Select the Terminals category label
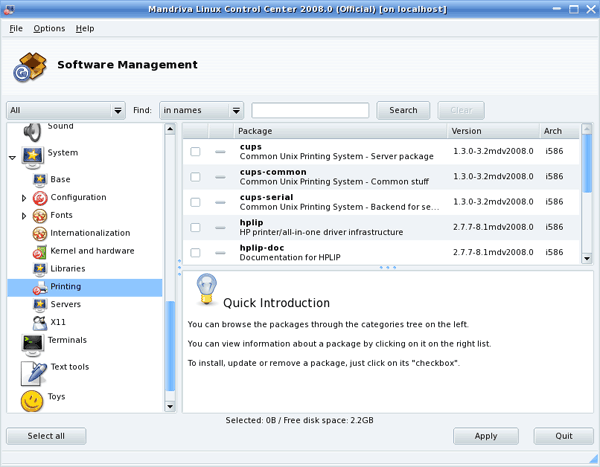The height and width of the screenshot is (467, 600). (x=67, y=340)
